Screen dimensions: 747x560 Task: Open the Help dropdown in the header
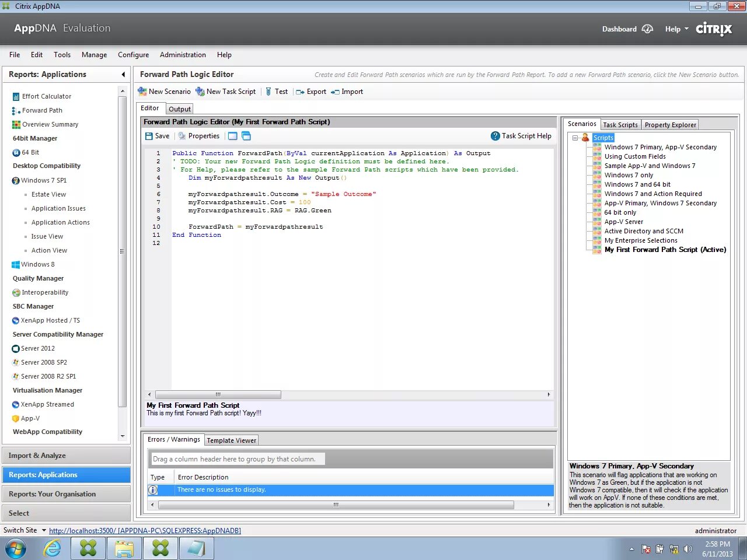(676, 29)
